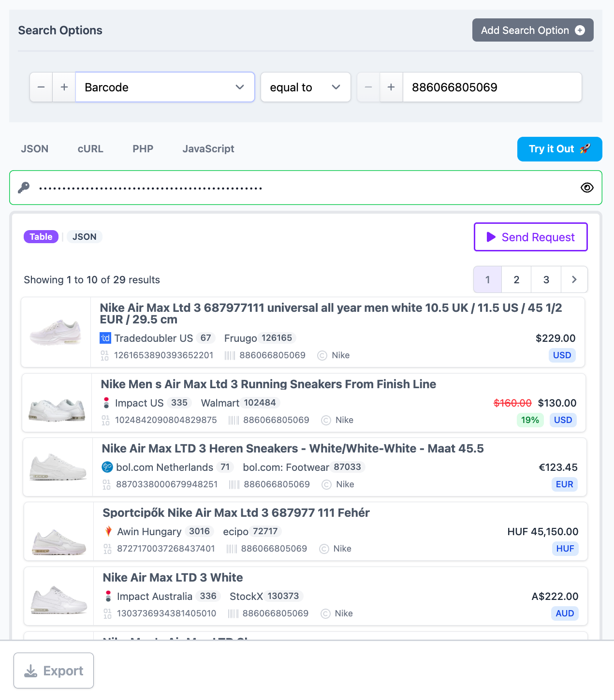614x700 pixels.
Task: Click ID icon beside 1024842090804829875
Action: coord(105,420)
